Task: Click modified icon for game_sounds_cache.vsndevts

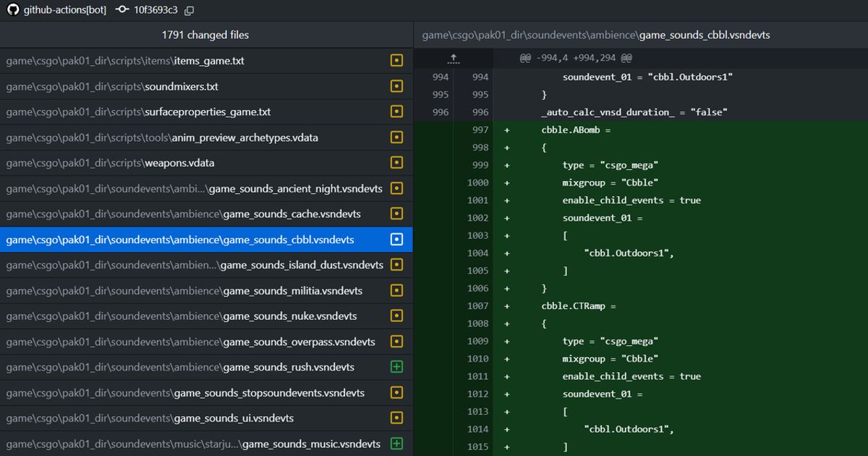Action: pos(396,214)
